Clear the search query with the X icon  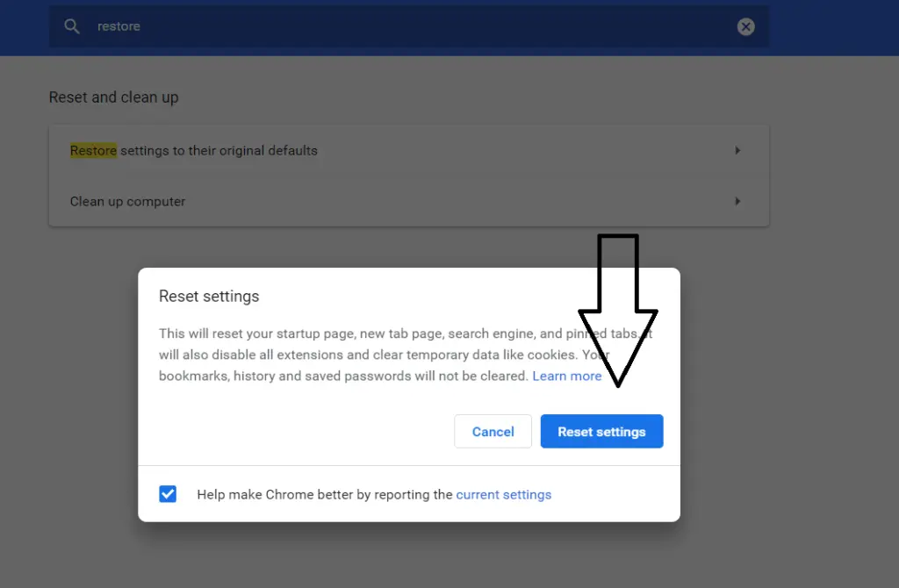745,26
